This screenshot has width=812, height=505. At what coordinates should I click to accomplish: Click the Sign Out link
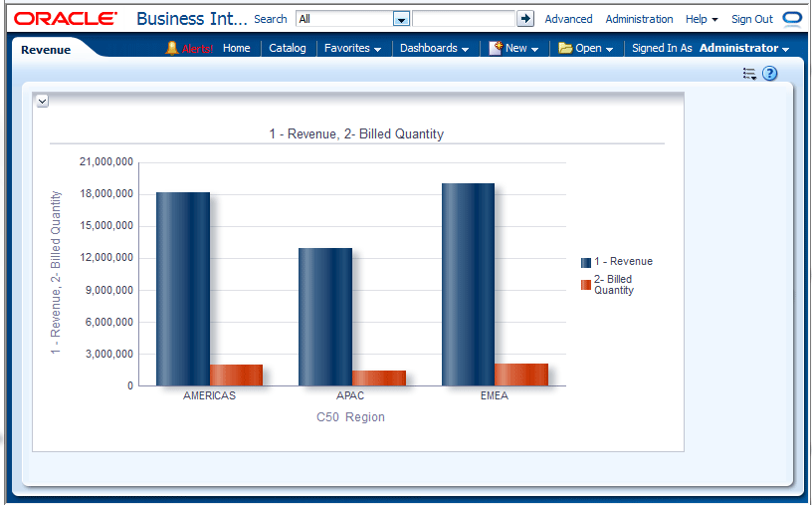pos(751,19)
